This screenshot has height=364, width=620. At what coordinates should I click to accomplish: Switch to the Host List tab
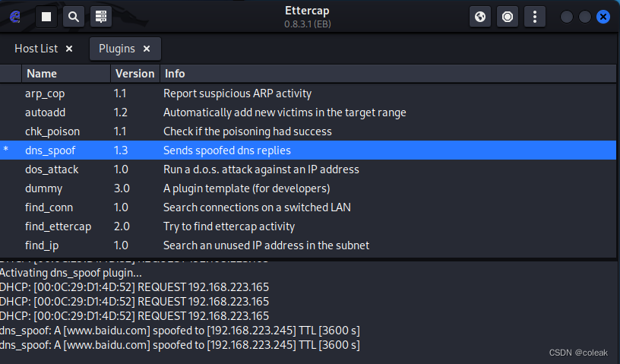click(x=36, y=49)
